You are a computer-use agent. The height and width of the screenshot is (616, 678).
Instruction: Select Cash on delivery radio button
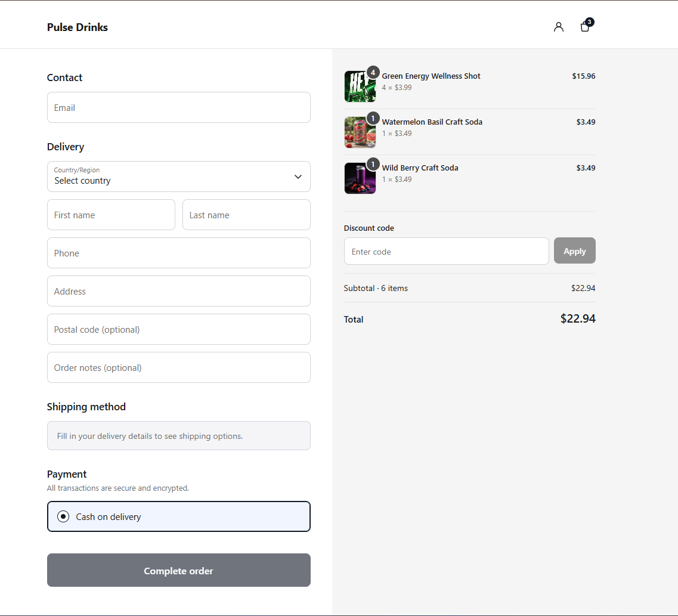[x=63, y=516]
